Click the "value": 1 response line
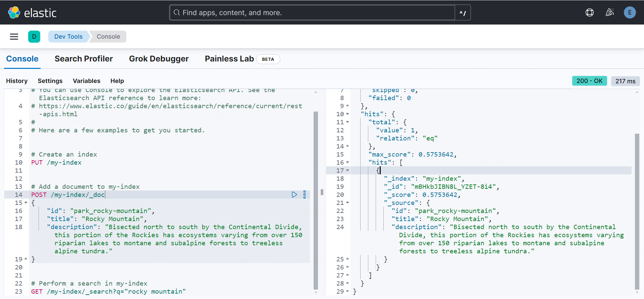 click(397, 130)
